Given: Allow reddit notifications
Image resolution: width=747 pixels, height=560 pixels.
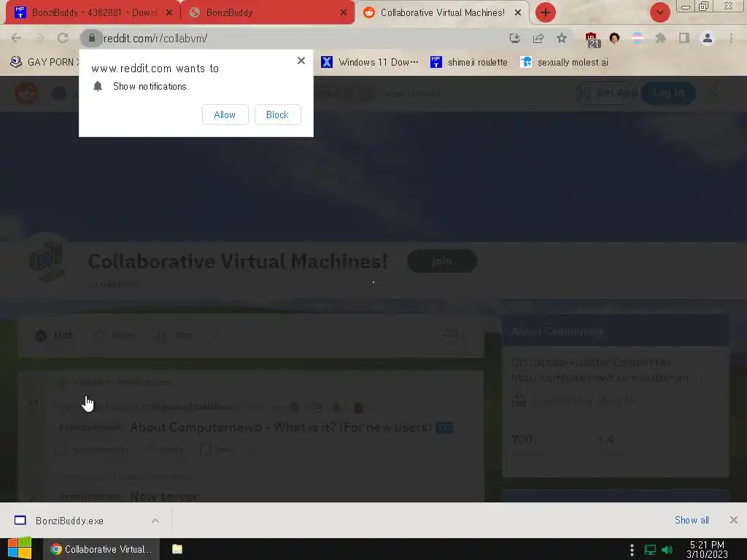Looking at the screenshot, I should [225, 114].
